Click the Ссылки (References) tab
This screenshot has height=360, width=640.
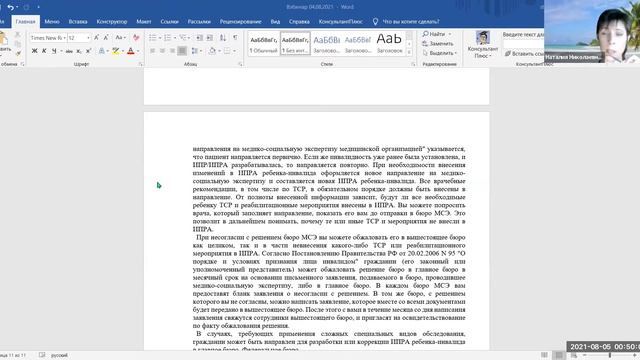pyautogui.click(x=169, y=22)
